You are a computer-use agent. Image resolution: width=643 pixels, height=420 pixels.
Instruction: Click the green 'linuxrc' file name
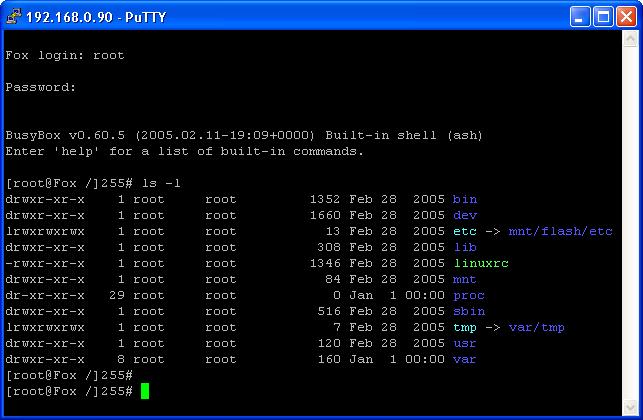[480, 263]
